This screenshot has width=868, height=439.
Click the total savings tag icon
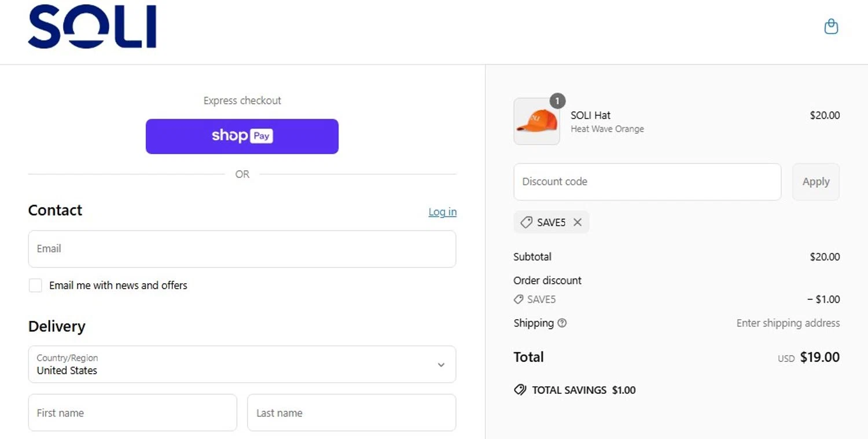[520, 390]
